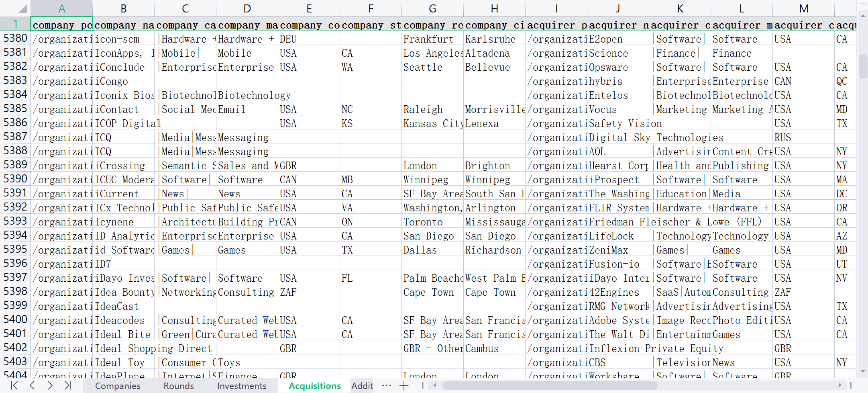
Task: Select the 'Toys' market cell
Action: [x=247, y=362]
